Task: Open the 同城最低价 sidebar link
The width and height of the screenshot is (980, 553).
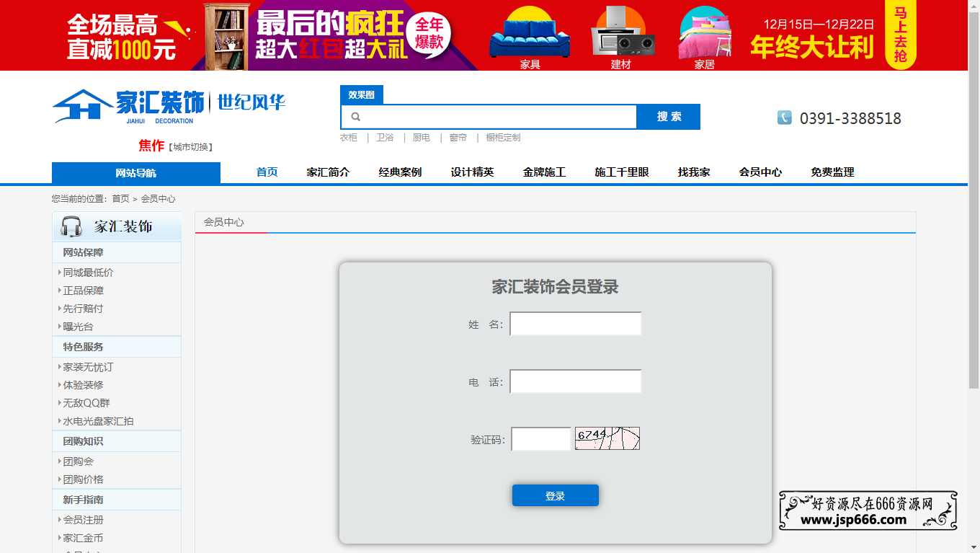Action: tap(88, 273)
